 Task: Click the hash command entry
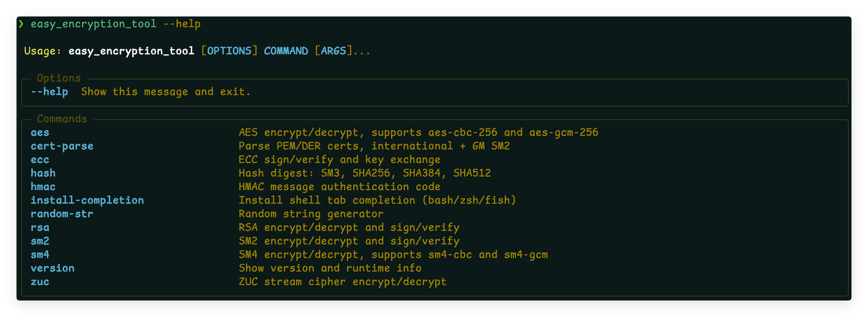(43, 173)
